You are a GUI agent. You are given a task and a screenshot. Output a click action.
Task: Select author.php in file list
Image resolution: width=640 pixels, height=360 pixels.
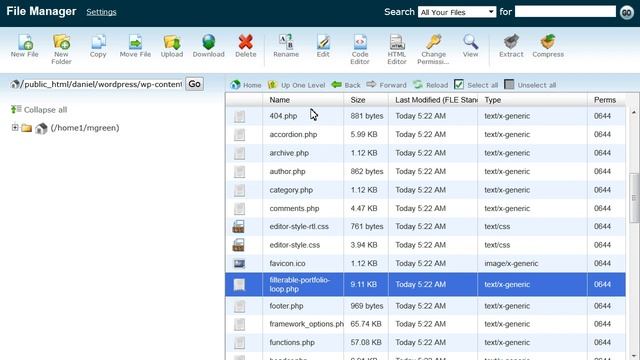coord(287,171)
